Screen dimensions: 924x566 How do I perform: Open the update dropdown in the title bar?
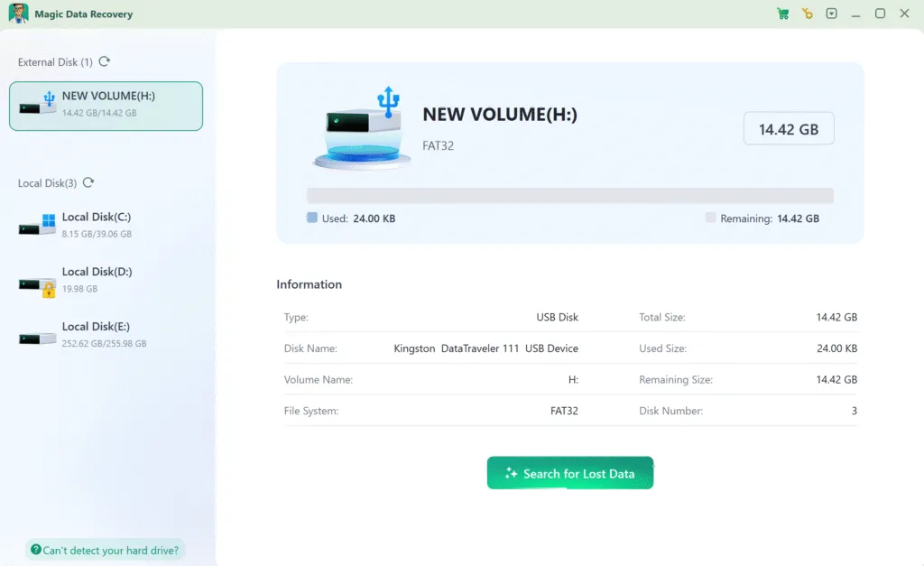[831, 14]
